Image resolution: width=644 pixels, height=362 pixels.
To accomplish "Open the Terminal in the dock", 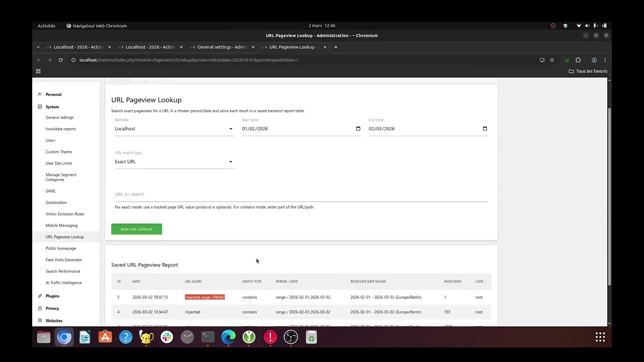I will 208,337.
